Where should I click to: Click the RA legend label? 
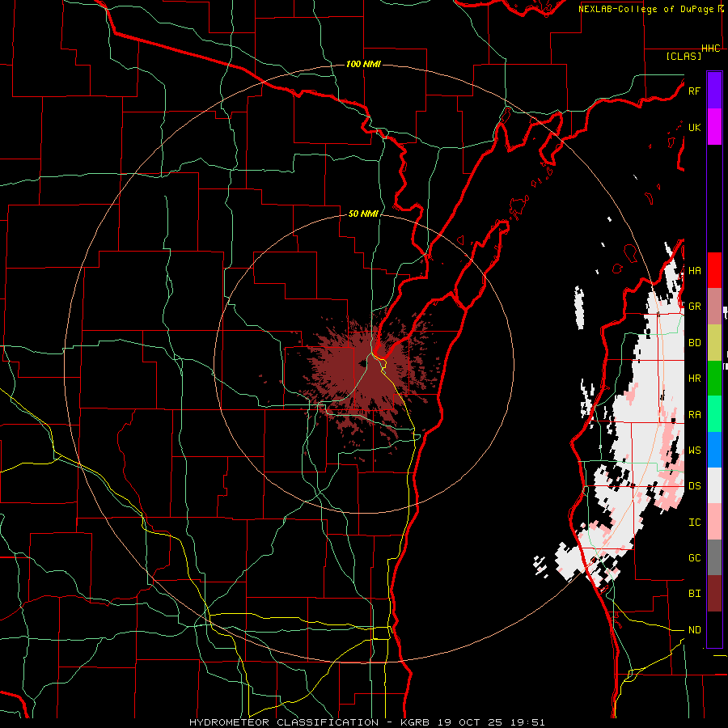(694, 415)
